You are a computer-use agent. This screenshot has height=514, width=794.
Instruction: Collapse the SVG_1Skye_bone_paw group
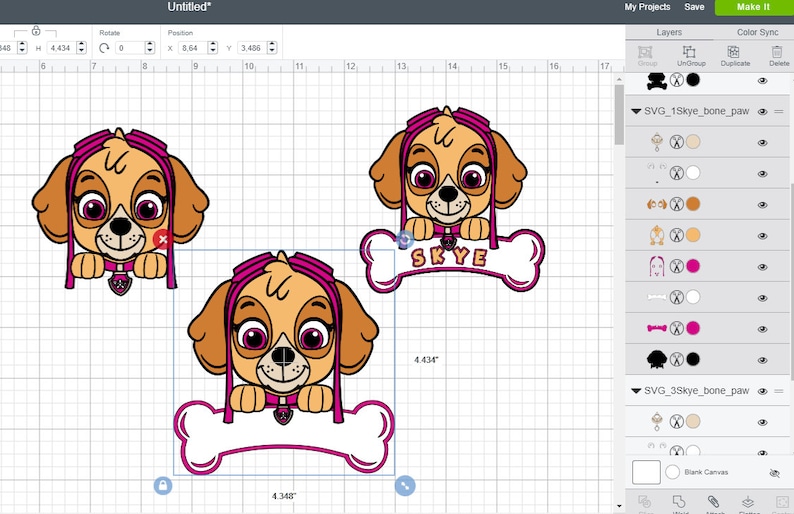[x=636, y=111]
